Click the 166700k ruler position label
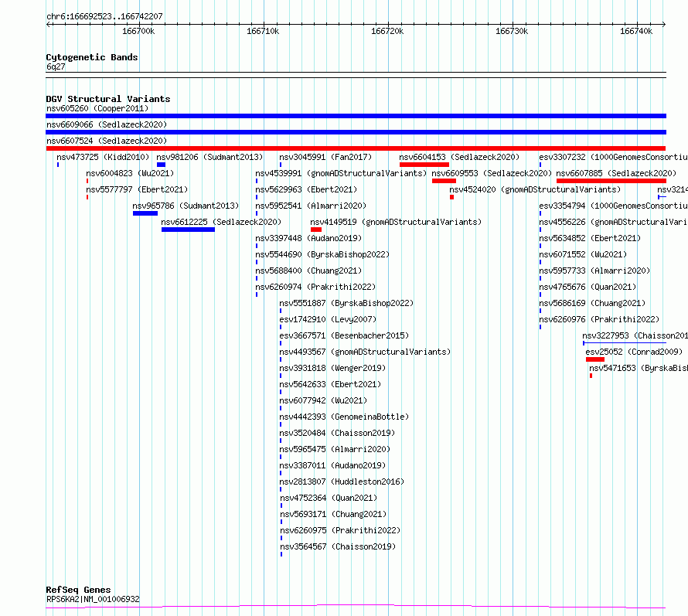 (138, 31)
